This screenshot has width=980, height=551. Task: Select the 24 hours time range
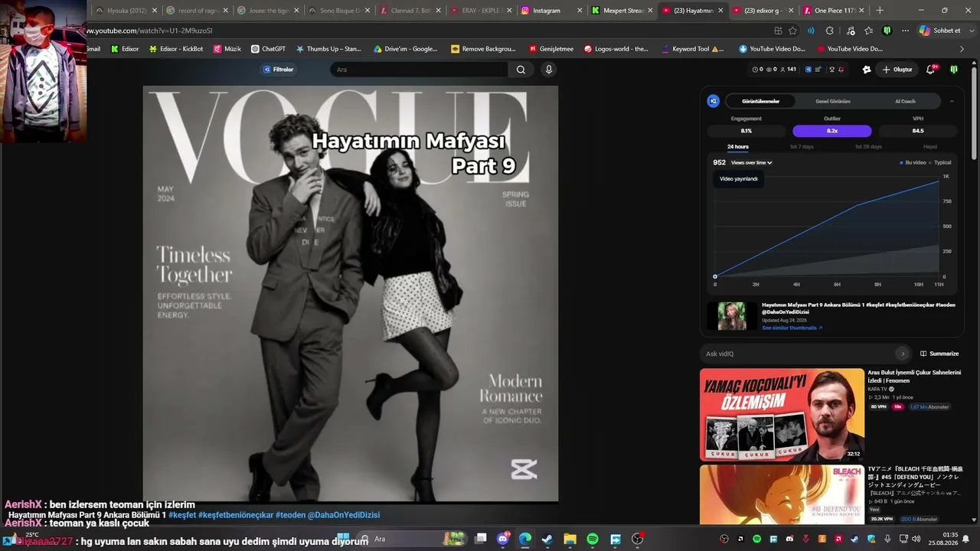tap(738, 147)
